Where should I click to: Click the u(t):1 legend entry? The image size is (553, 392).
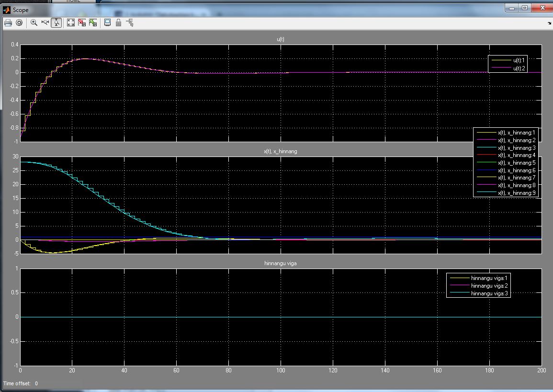508,60
